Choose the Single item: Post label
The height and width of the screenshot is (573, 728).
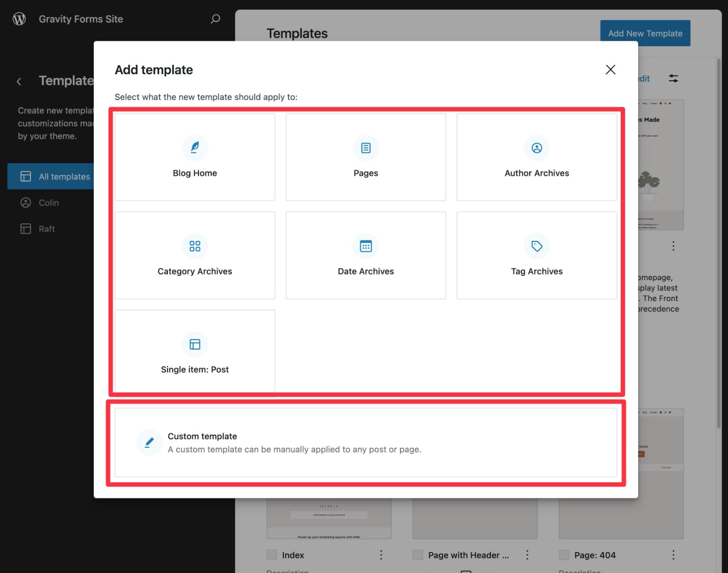tap(195, 370)
